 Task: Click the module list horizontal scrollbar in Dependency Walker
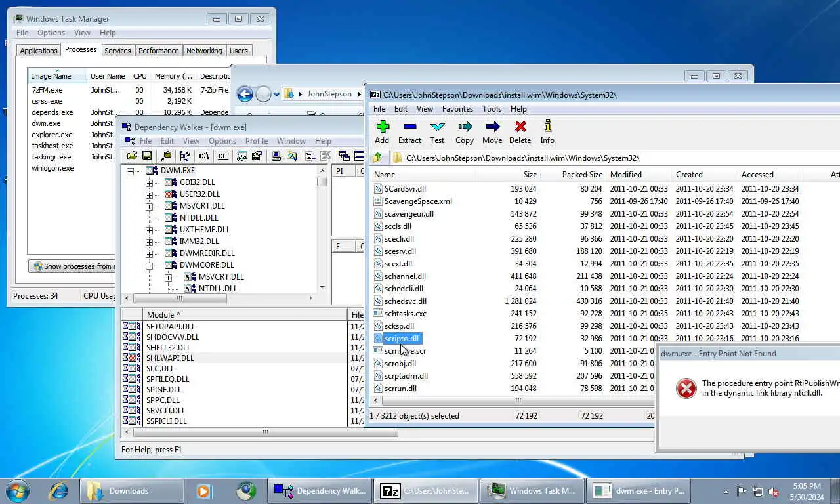pos(265,432)
